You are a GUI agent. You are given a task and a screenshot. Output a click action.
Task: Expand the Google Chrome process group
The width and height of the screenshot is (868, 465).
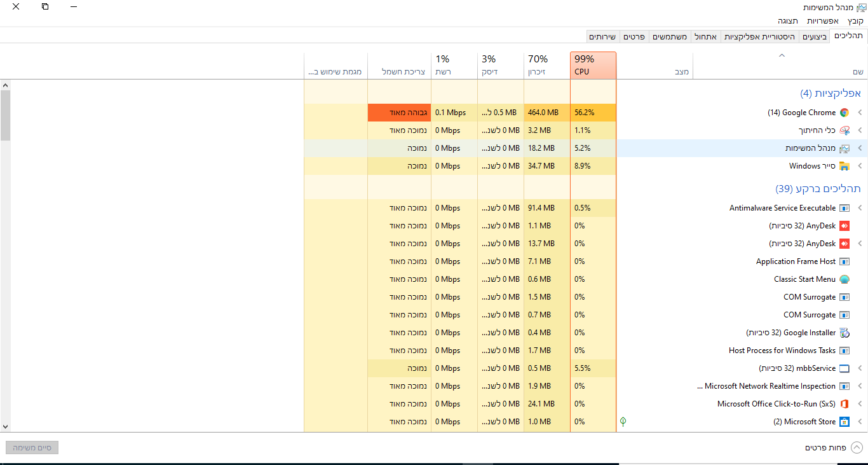coord(860,113)
